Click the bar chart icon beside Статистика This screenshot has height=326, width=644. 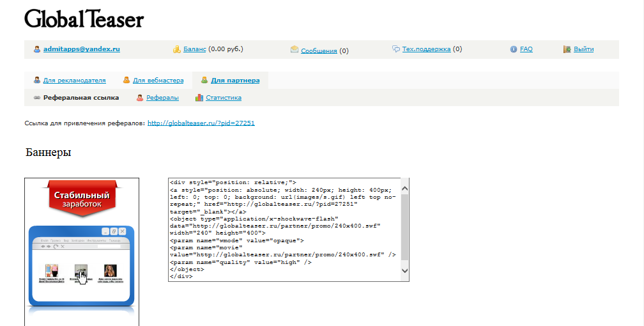coord(199,98)
